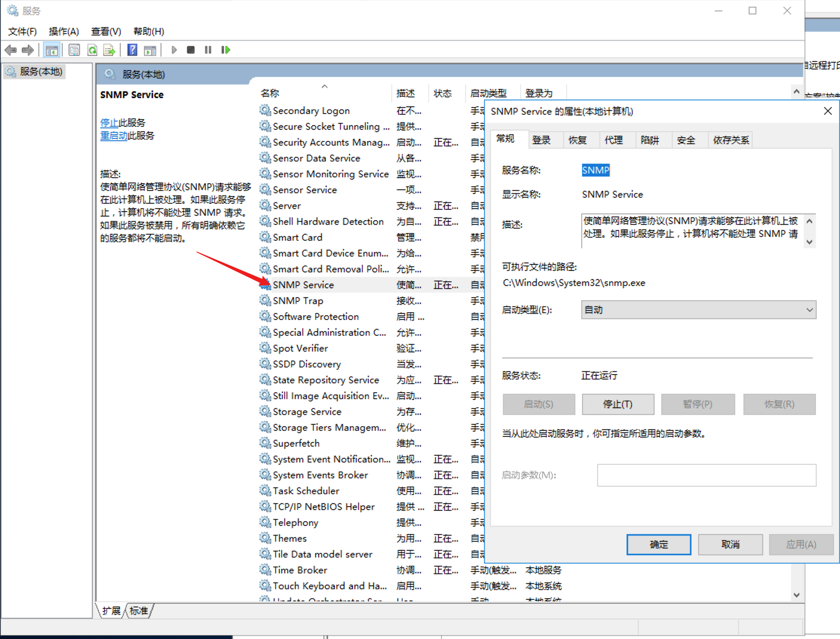Select the SNMP Trap service row

(x=298, y=301)
